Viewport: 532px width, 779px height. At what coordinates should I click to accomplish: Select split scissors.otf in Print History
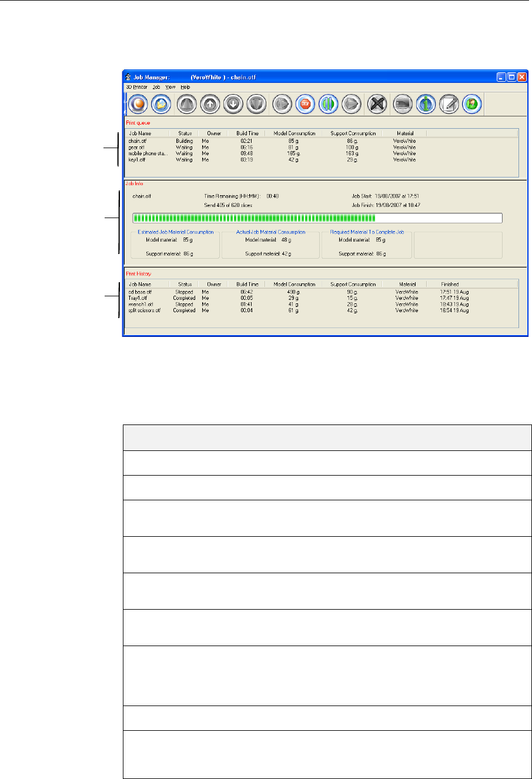(144, 310)
